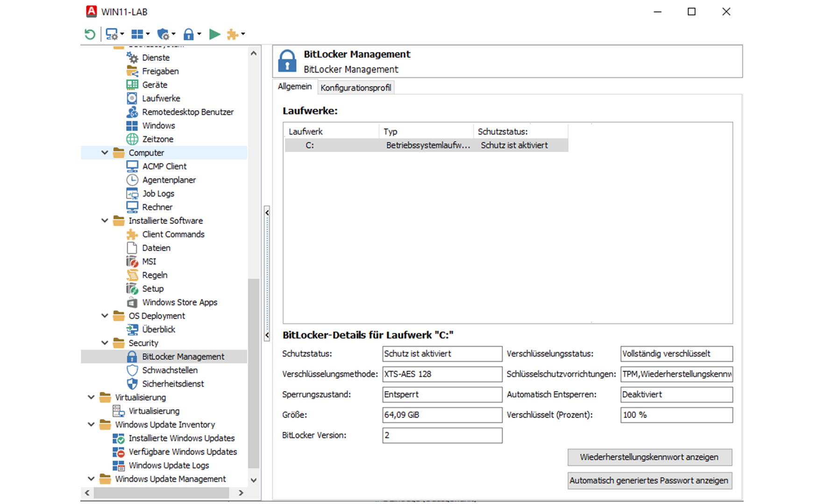Select the Rechner monitor icon
Viewport: 824px width, 504px height.
tap(133, 207)
